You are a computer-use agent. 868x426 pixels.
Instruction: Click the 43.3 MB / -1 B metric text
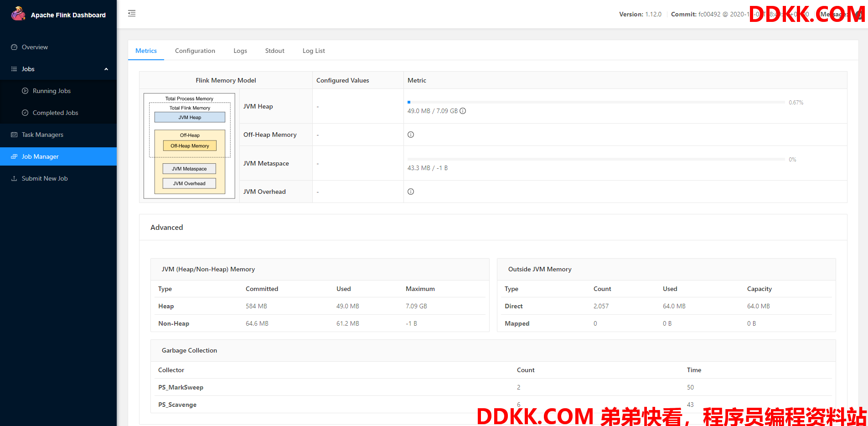pyautogui.click(x=428, y=168)
